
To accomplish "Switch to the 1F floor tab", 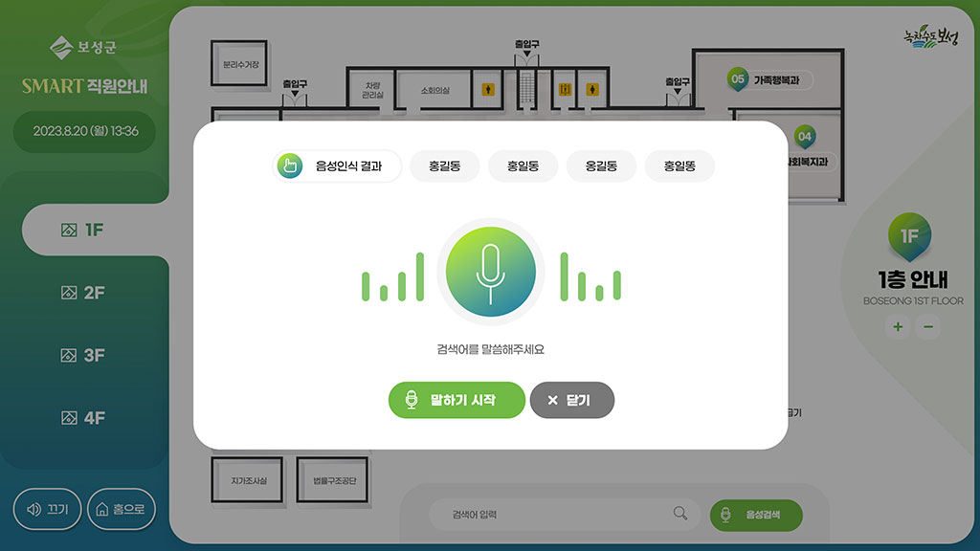I will coord(95,230).
